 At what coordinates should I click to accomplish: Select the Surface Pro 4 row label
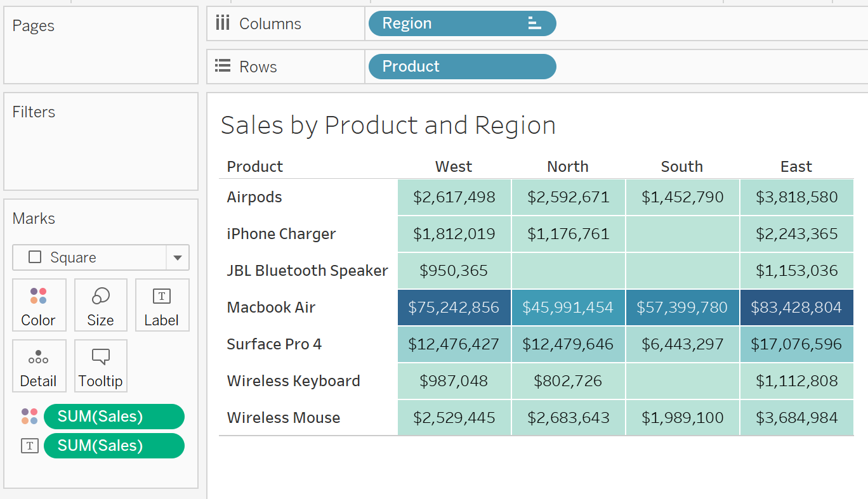(x=274, y=344)
